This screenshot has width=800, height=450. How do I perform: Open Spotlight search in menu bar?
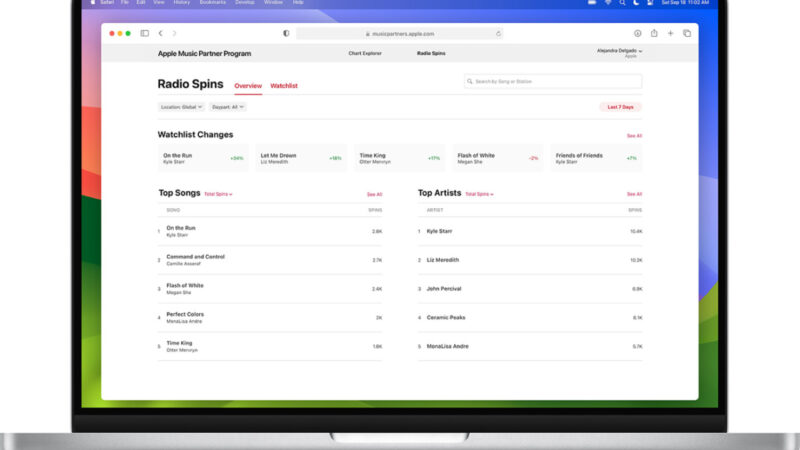(622, 3)
